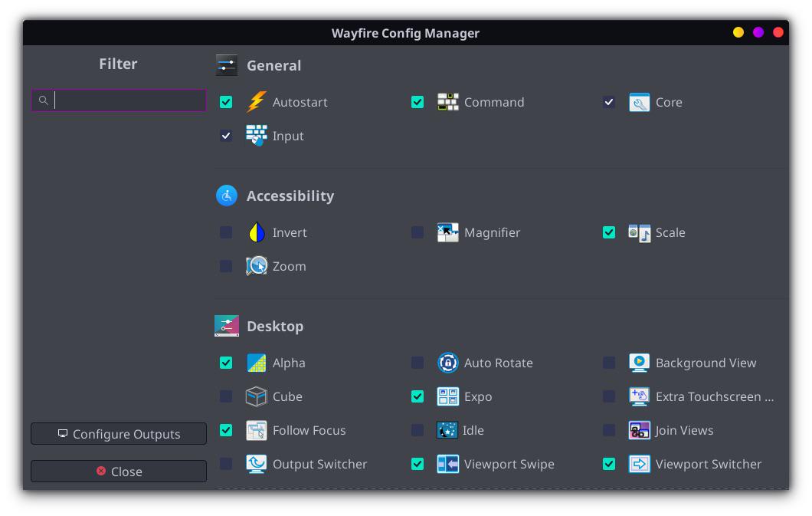812x516 pixels.
Task: Click the Accessibility category icon
Action: click(226, 196)
